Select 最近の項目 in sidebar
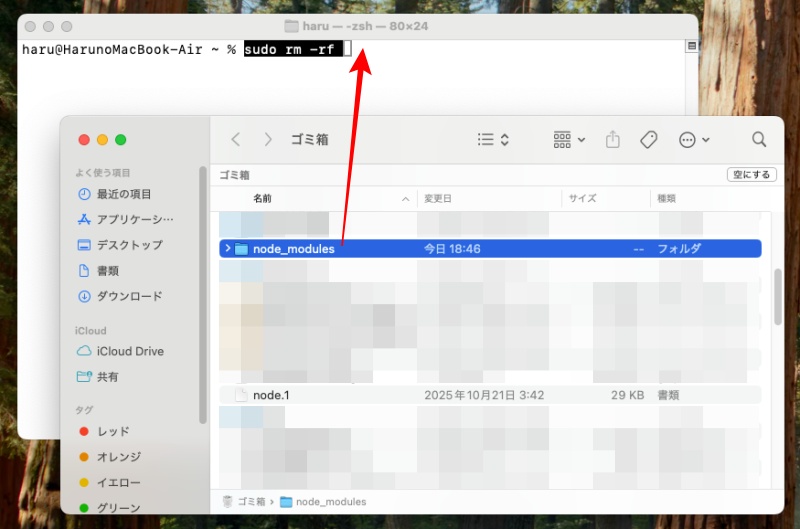800x529 pixels. point(124,194)
